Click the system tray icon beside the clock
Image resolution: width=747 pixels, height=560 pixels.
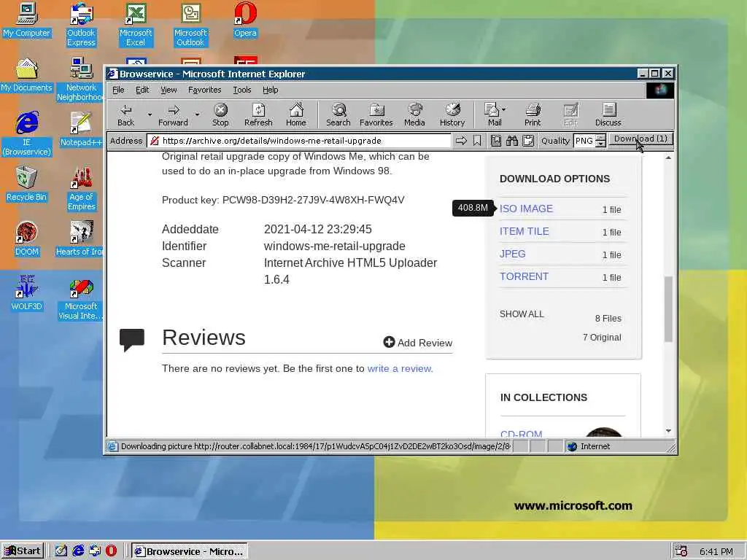click(682, 551)
